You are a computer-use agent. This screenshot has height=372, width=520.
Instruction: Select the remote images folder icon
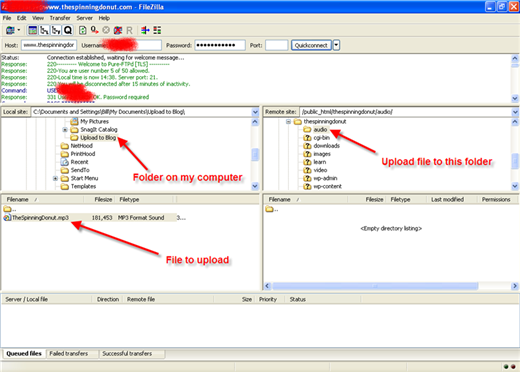click(x=307, y=154)
